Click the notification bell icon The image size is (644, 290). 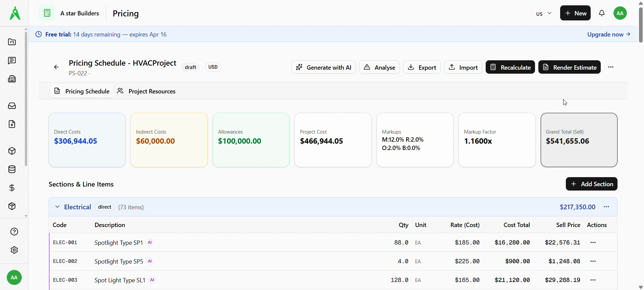[602, 13]
